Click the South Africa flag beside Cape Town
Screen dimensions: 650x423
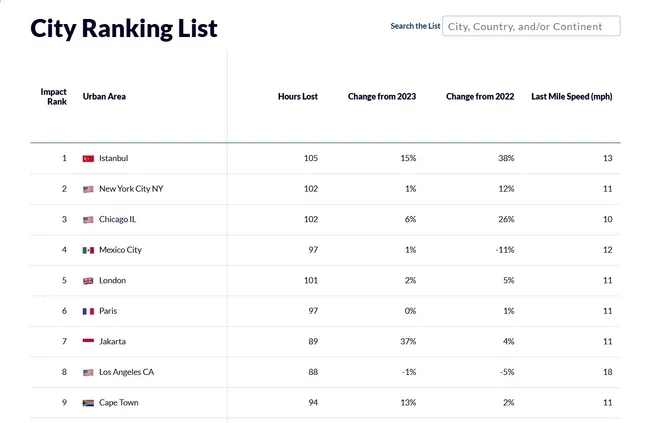coord(88,403)
